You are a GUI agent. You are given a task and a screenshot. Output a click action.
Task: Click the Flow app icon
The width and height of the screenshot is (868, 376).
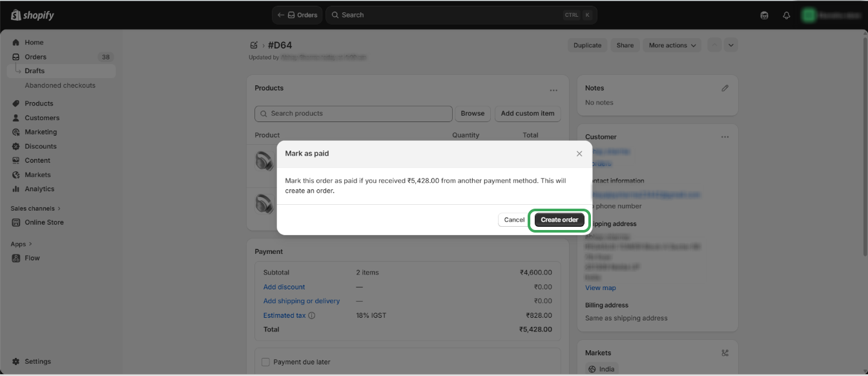tap(16, 258)
